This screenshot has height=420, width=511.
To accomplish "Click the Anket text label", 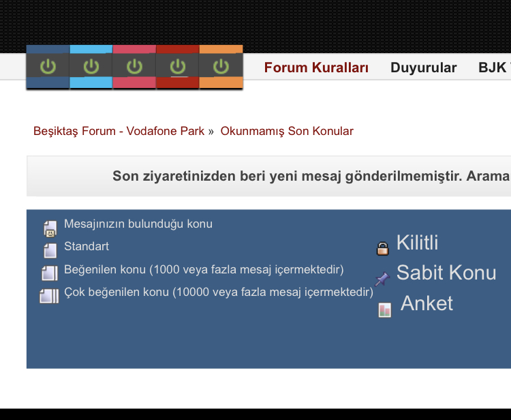I will [427, 303].
